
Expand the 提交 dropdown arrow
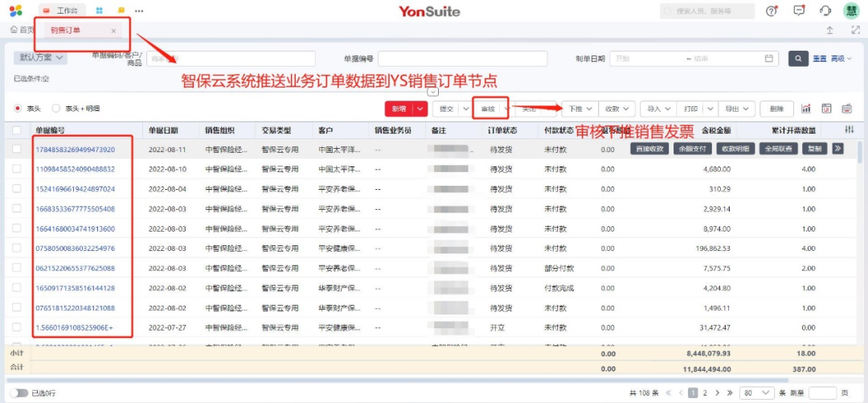tap(465, 109)
